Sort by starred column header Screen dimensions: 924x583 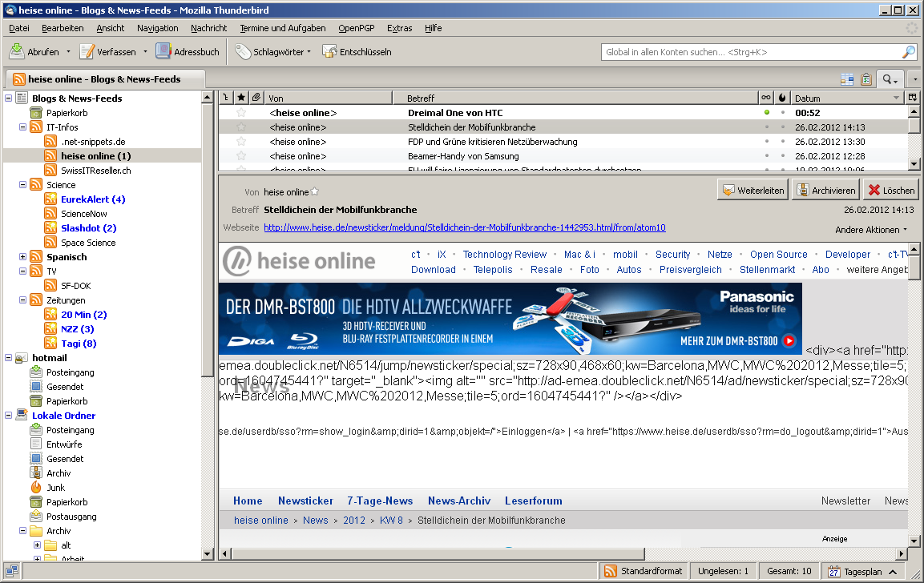241,98
